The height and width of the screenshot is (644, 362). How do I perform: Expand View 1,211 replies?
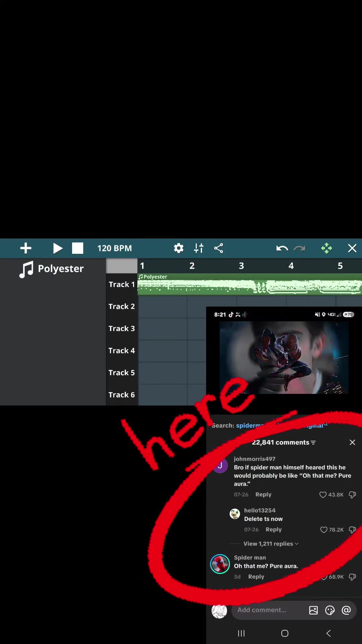tap(271, 544)
